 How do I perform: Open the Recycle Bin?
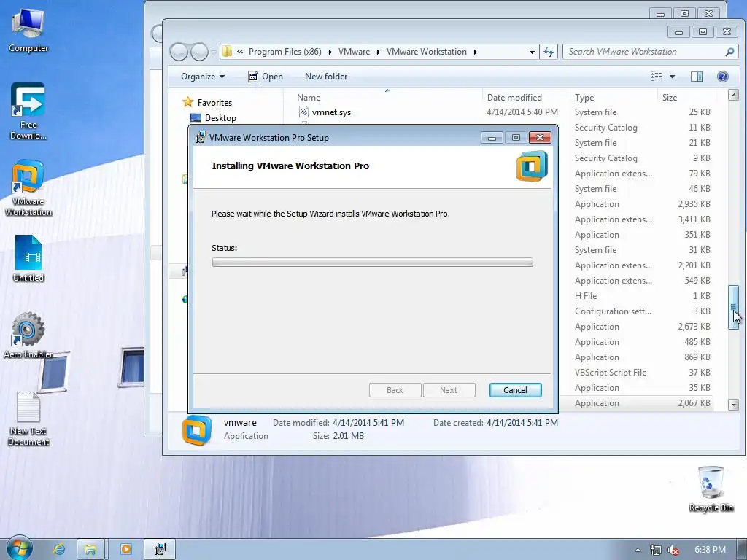pos(711,489)
